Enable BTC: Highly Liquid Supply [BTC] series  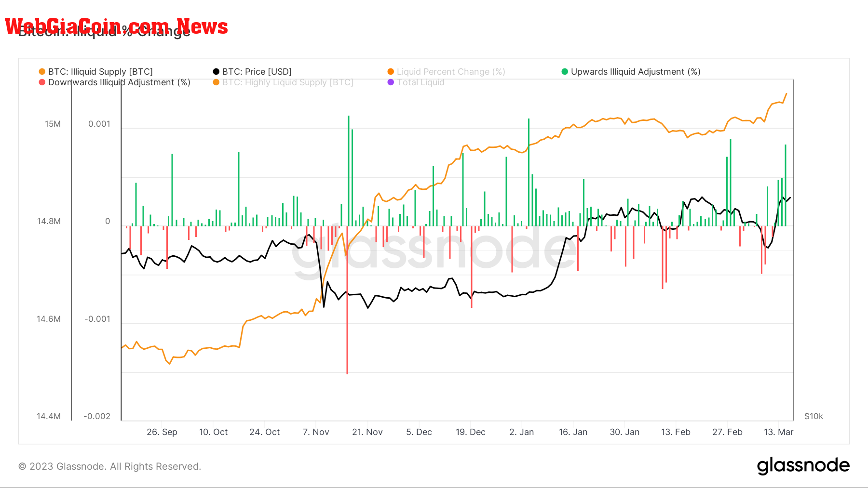point(283,82)
